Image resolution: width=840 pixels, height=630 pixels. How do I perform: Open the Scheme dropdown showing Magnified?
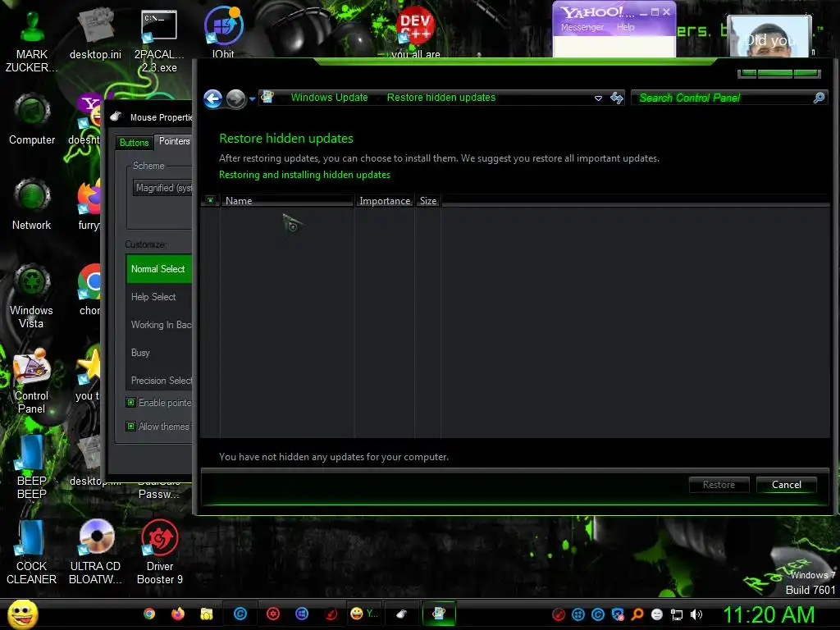pyautogui.click(x=162, y=188)
